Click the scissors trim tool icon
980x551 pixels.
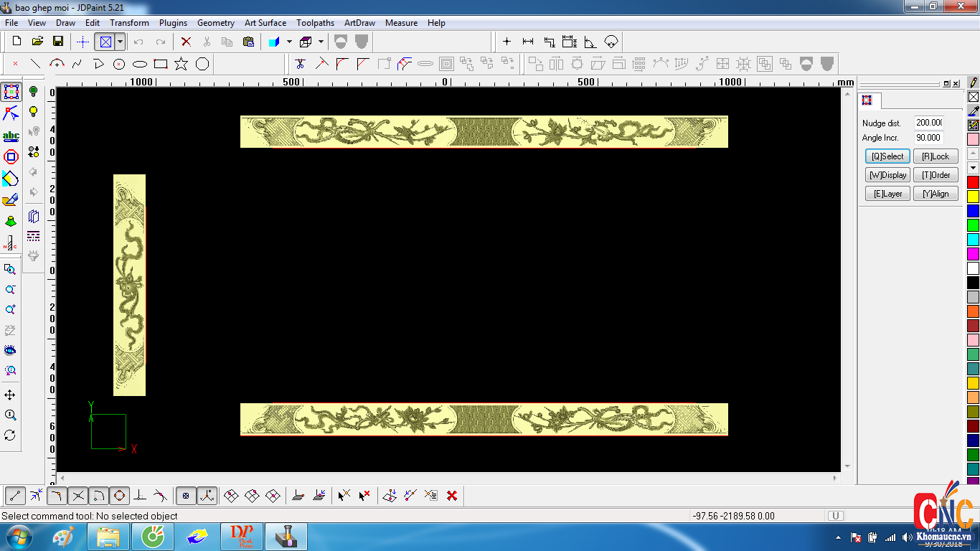click(300, 64)
